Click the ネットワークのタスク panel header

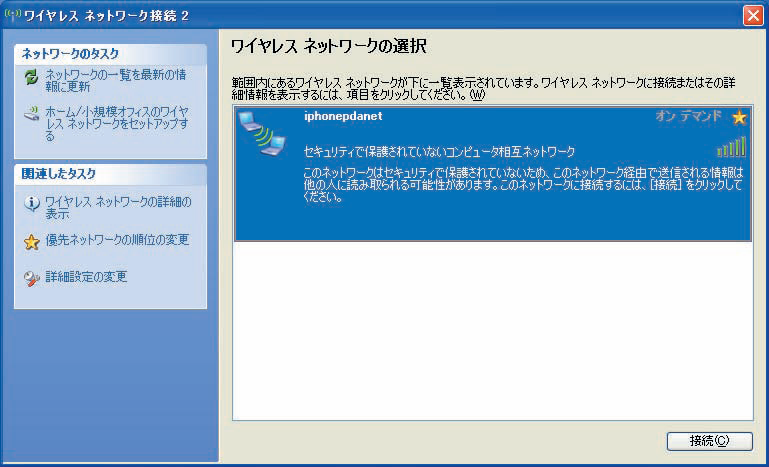tap(110, 54)
